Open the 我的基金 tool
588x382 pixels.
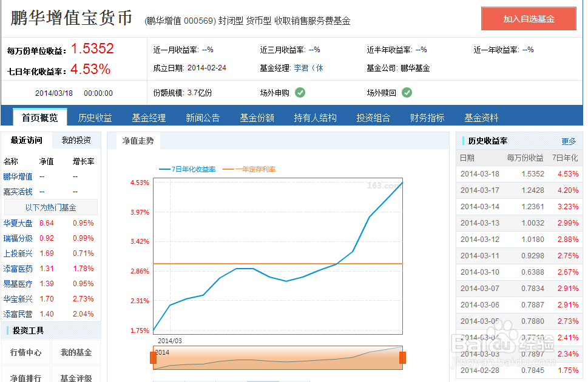[75, 352]
